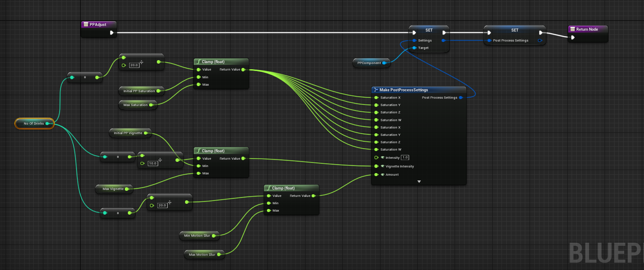Click exec output of SET Post Process Settings node
644x270 pixels.
tap(540, 32)
